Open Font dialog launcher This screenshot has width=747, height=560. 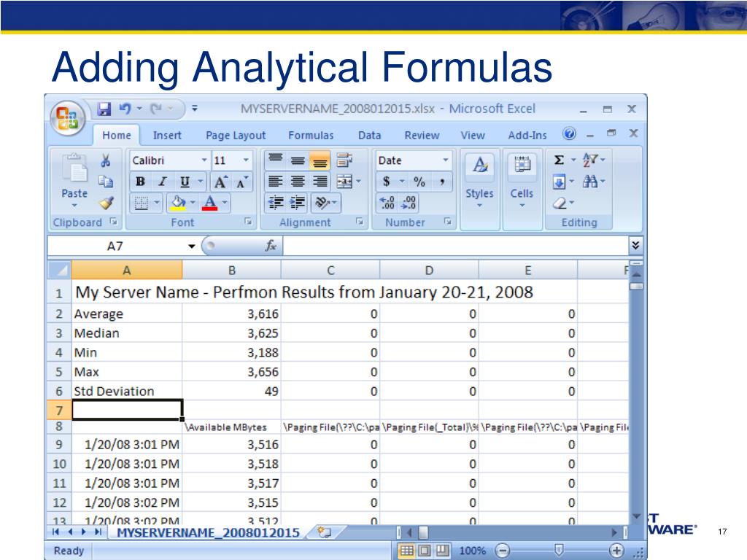point(248,222)
